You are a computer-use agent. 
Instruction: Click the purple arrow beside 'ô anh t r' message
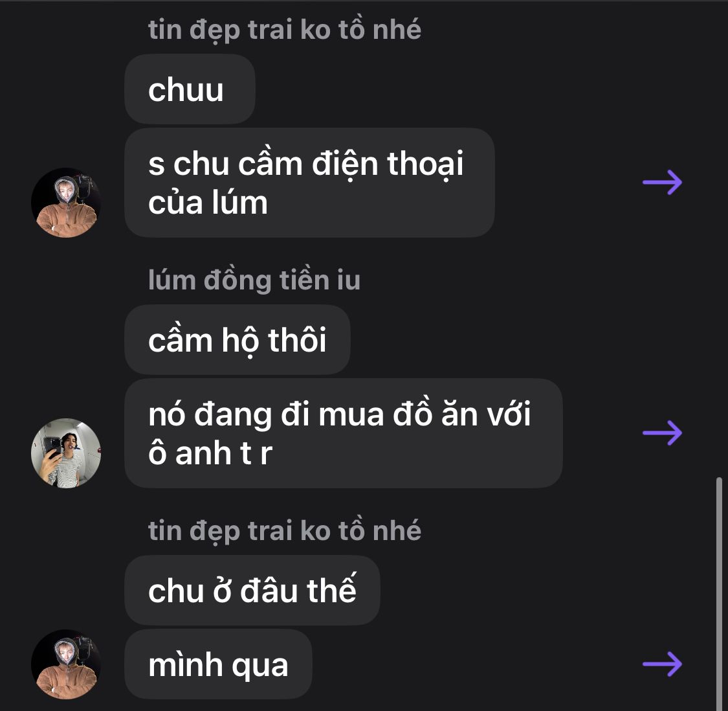[663, 433]
